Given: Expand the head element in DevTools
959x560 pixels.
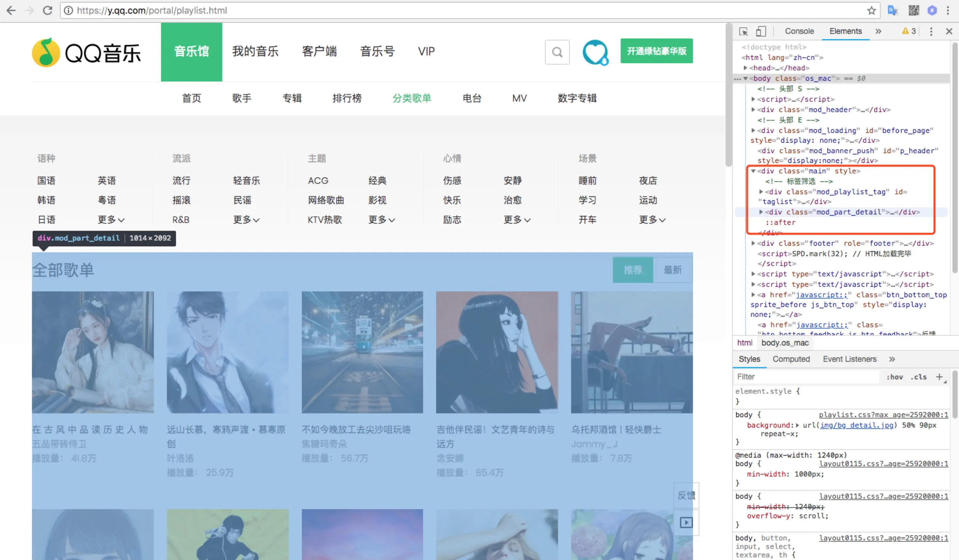Looking at the screenshot, I should [x=746, y=68].
